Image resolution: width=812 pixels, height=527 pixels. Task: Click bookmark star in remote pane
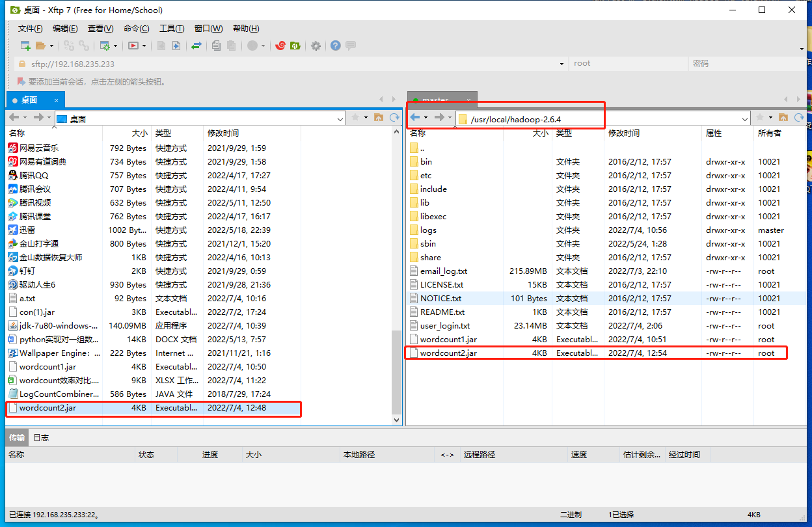click(759, 117)
